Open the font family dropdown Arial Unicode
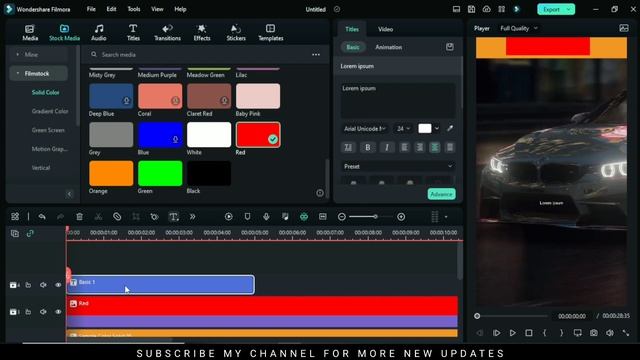This screenshot has height=360, width=640. click(364, 129)
